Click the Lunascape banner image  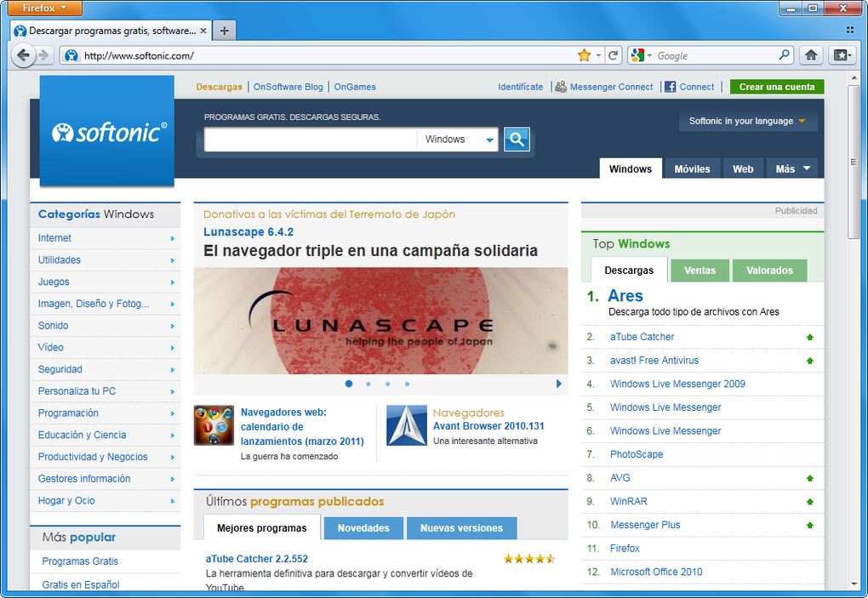click(381, 321)
